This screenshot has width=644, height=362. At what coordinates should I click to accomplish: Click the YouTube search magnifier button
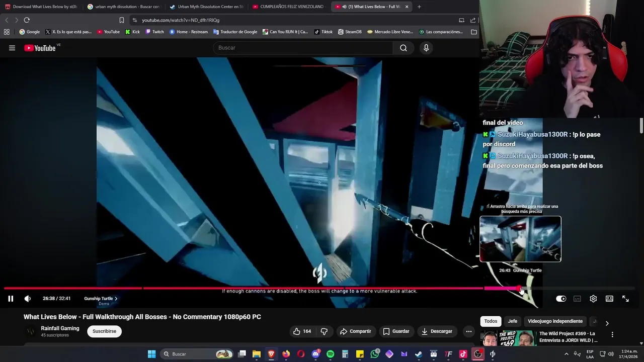pos(404,48)
